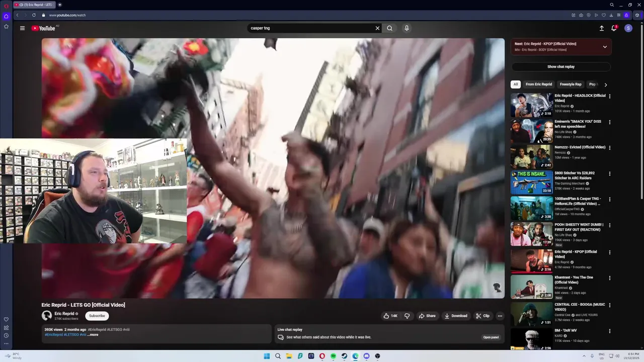Screen dimensions: 644x362
Task: Open the browser tab search magnifier
Action: coord(612,5)
